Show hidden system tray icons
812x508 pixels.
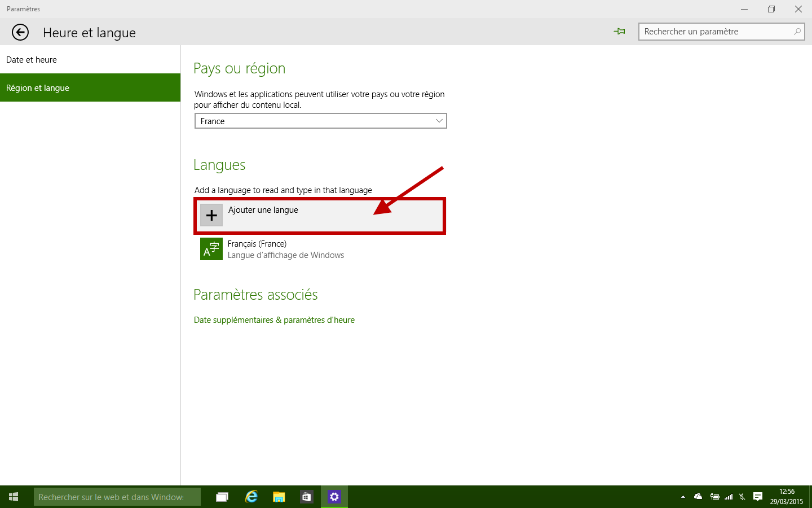[x=683, y=497]
